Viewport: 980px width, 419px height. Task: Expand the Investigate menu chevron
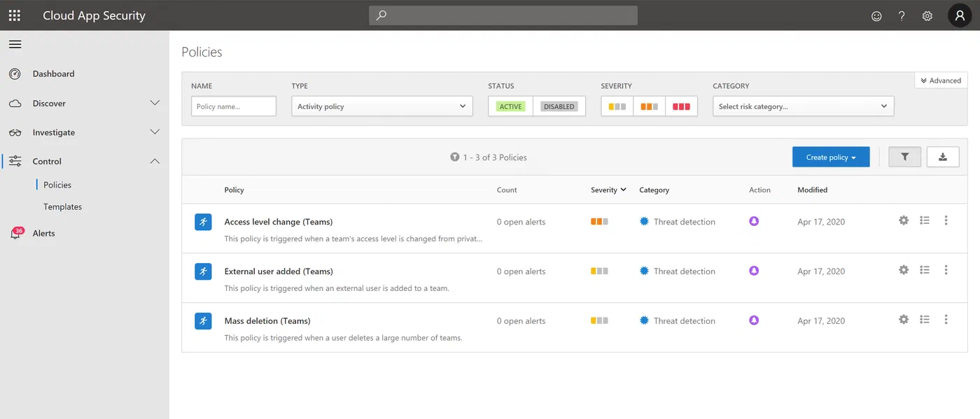click(155, 132)
